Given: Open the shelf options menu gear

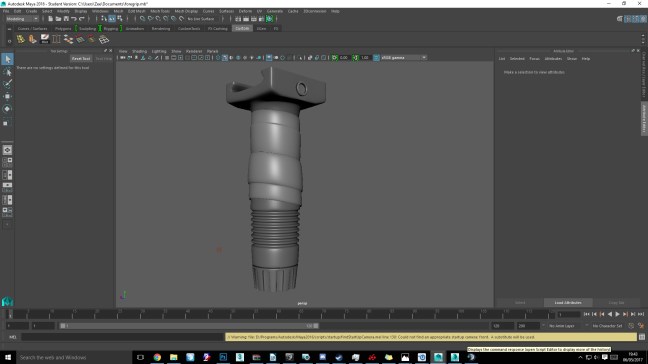Looking at the screenshot, I should 9,41.
